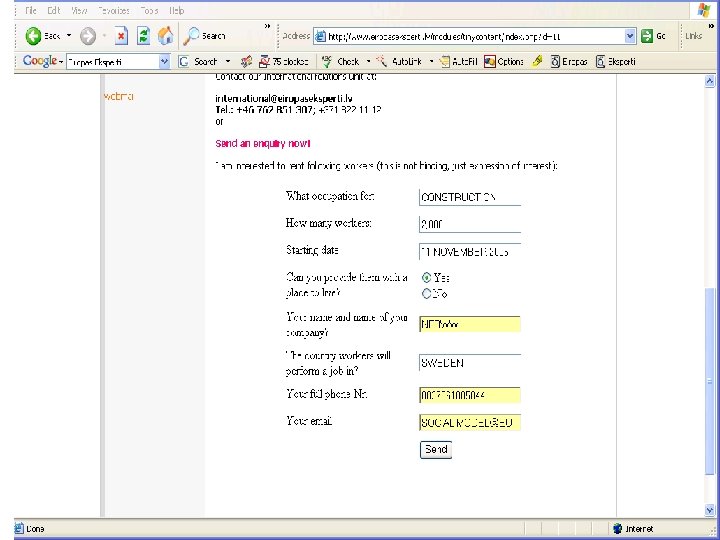Click the Google Search toolbar button

tap(198, 62)
